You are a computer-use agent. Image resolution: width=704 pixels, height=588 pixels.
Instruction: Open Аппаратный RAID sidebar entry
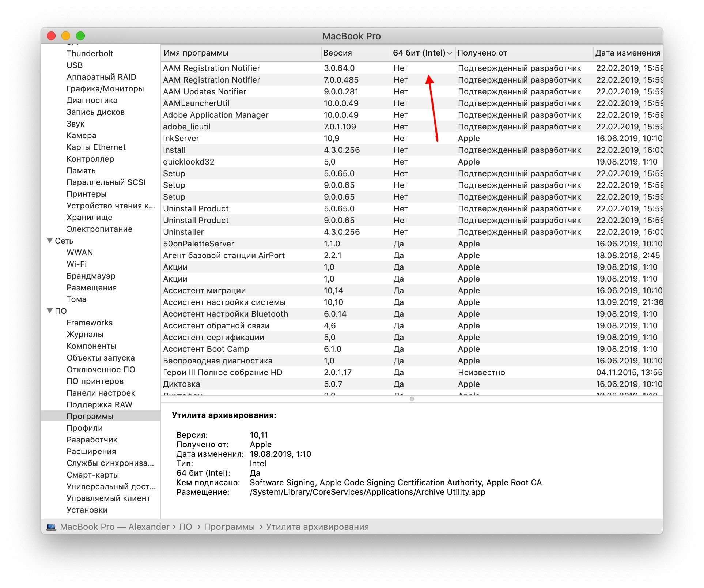101,77
